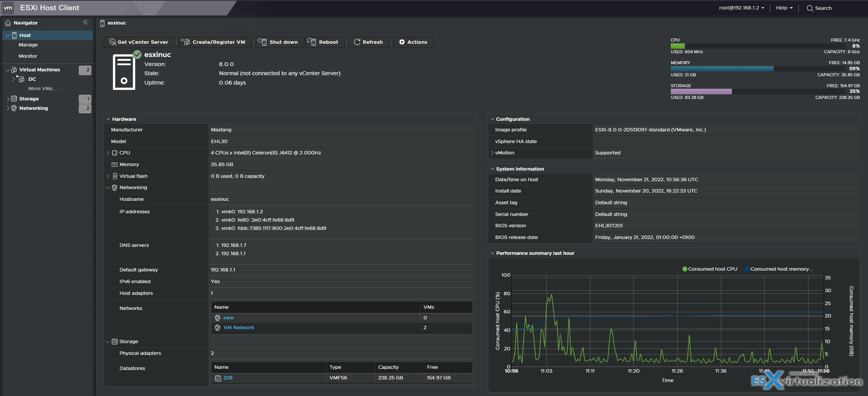868x396 pixels.
Task: Click the Virtual Machines count badge
Action: [x=85, y=70]
